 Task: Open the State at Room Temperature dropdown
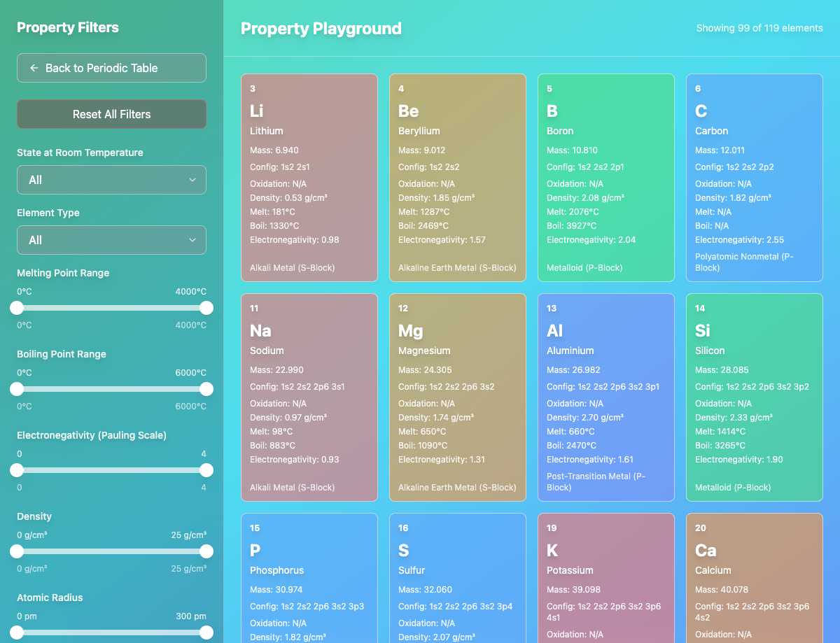[x=111, y=180]
